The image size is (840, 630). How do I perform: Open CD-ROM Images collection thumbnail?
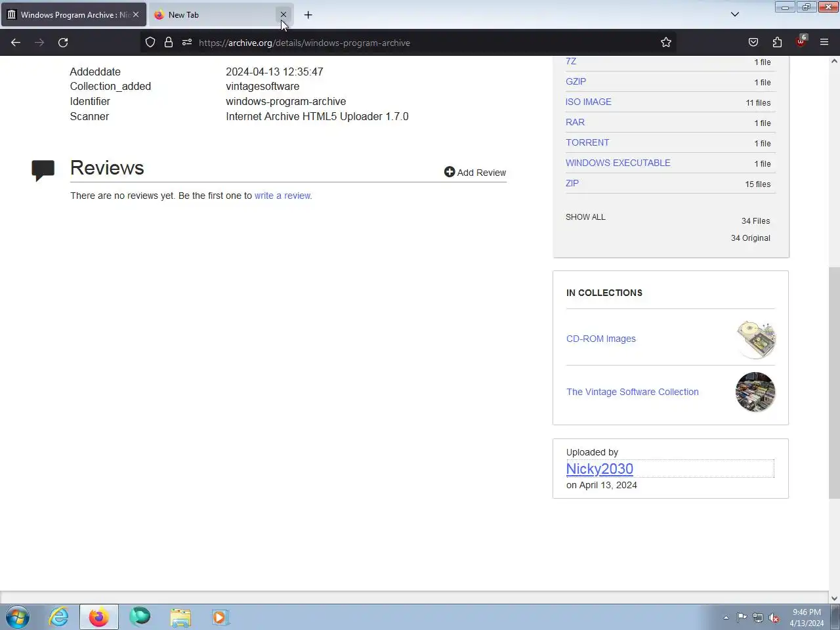755,339
